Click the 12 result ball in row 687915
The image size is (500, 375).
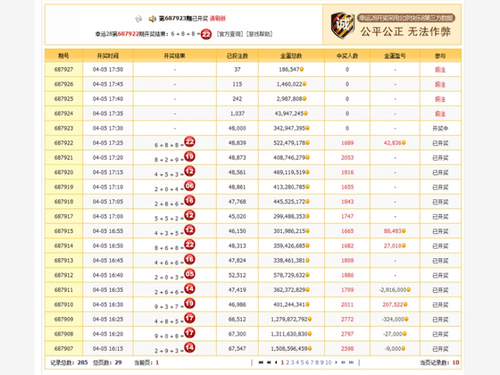click(x=190, y=230)
